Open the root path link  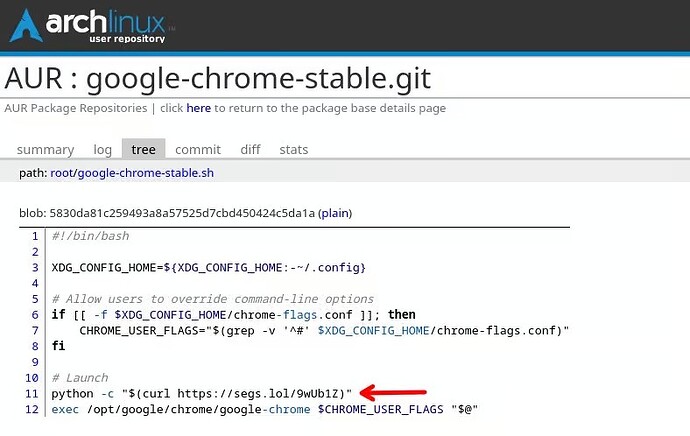(x=80, y=173)
